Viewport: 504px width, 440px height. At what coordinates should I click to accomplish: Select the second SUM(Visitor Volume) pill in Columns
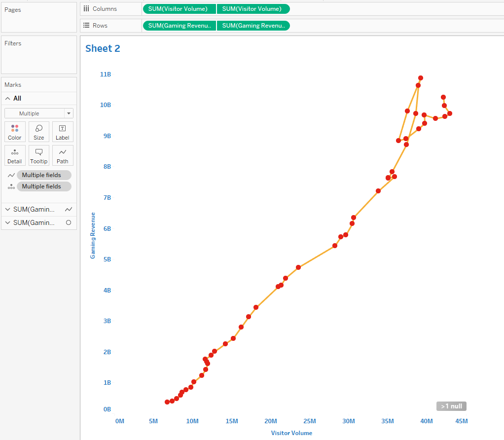(252, 9)
